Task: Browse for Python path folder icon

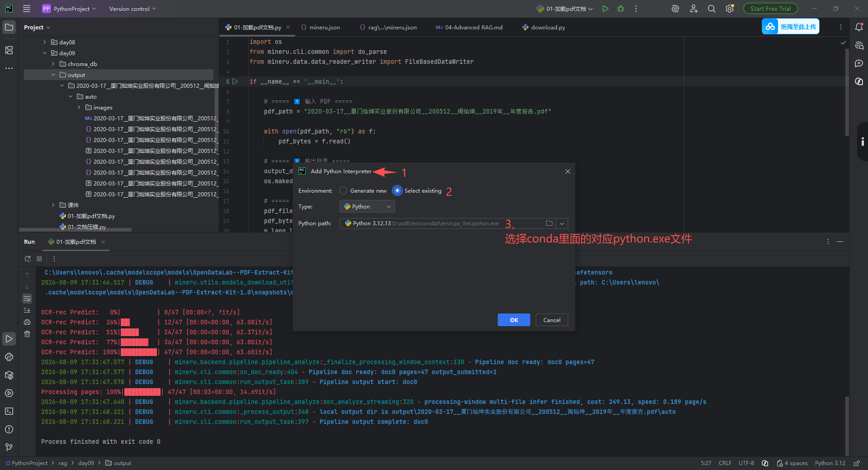Action: point(549,223)
